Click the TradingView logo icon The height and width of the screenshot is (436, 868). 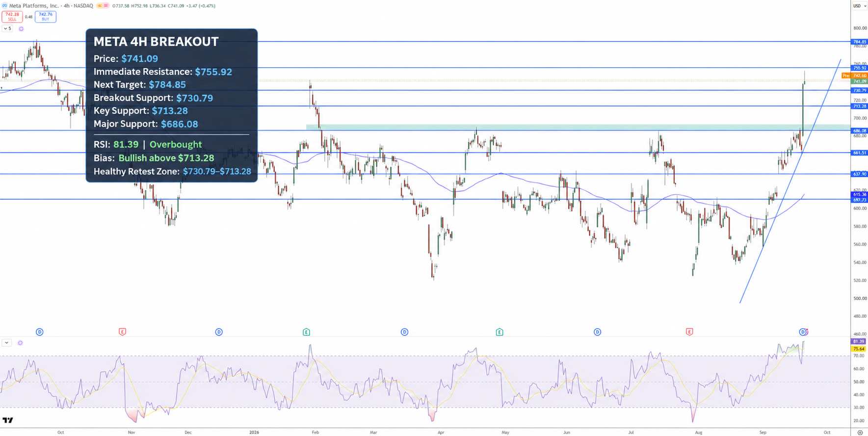[x=8, y=420]
